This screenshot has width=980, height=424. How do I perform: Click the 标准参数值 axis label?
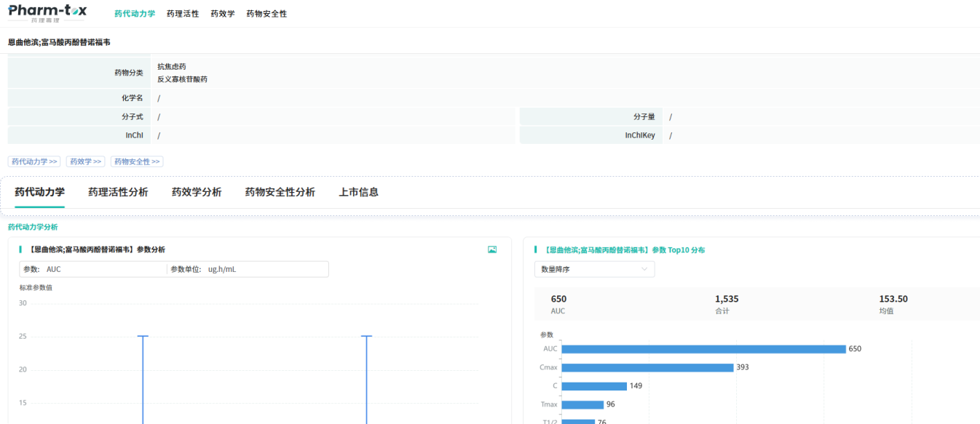[36, 287]
